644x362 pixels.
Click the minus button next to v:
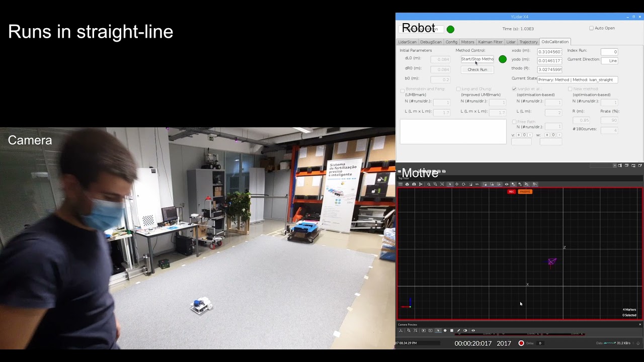click(530, 135)
